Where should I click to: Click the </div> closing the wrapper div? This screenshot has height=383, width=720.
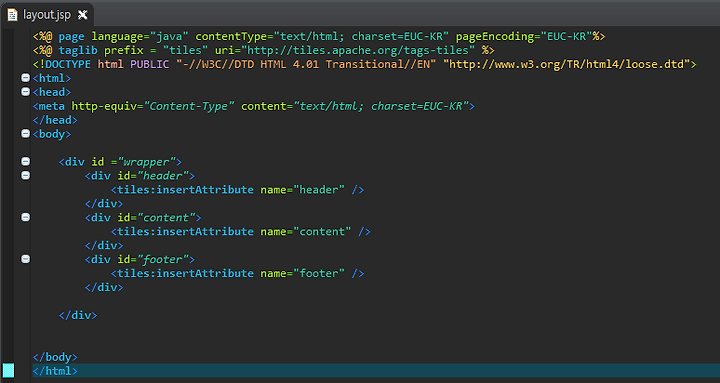coord(78,315)
